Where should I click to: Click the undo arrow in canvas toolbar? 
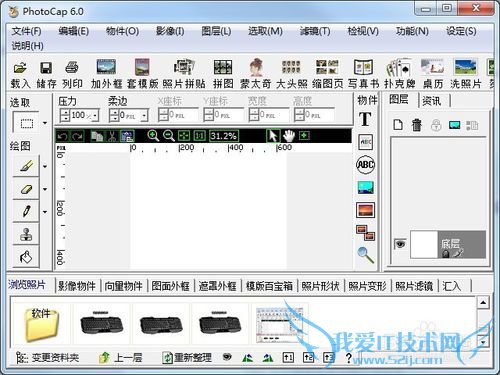click(x=62, y=136)
